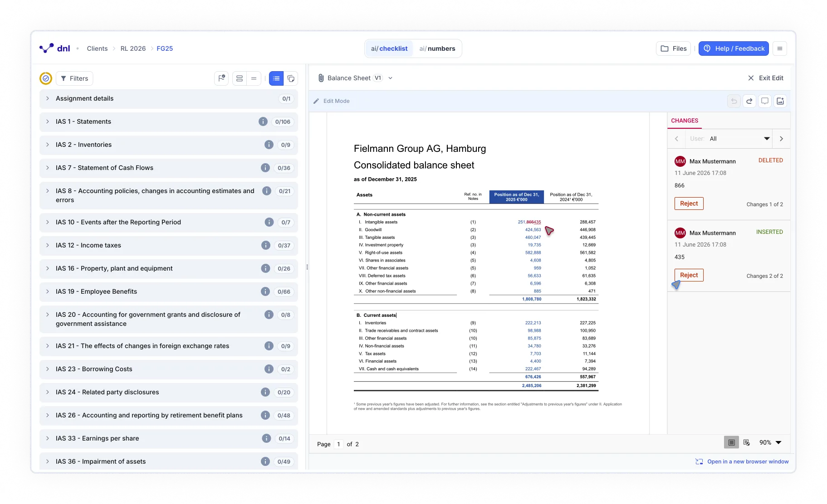827x504 pixels.
Task: Click the total assets value 2,485,206
Action: (x=531, y=386)
